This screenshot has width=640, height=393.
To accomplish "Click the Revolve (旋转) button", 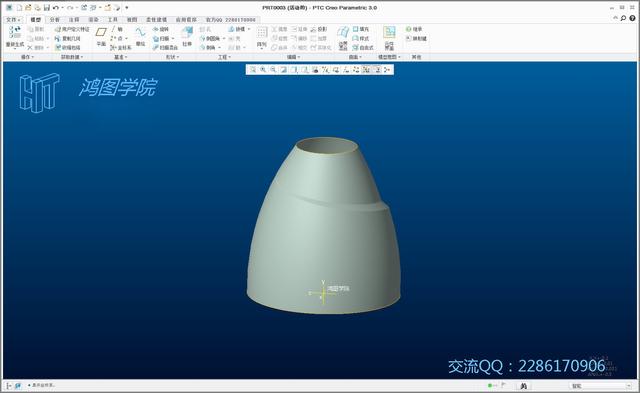I will pyautogui.click(x=161, y=29).
